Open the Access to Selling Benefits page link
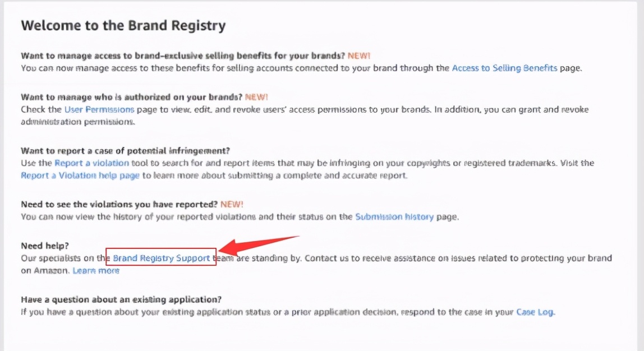 click(x=504, y=68)
